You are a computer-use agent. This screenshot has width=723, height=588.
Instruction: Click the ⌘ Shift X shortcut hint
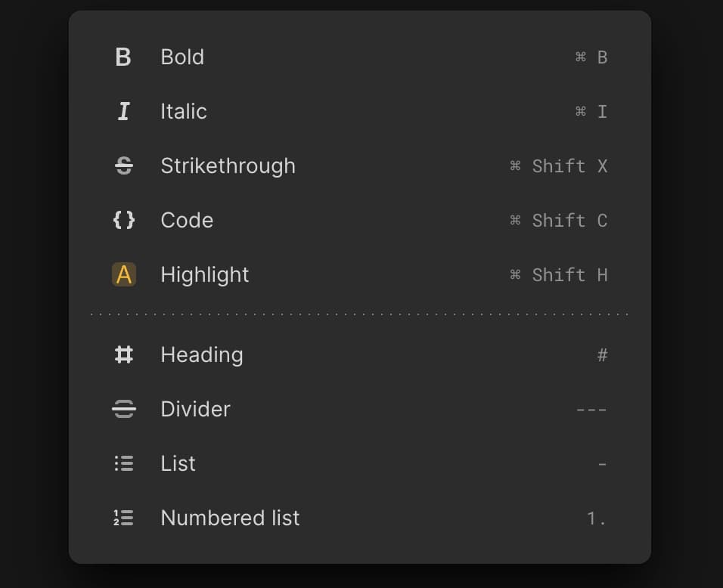[559, 166]
